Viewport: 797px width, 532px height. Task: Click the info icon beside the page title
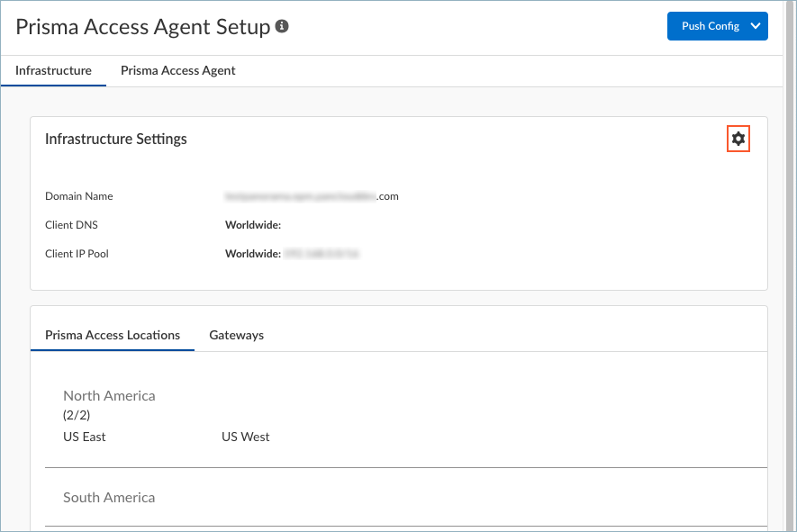[x=282, y=27]
